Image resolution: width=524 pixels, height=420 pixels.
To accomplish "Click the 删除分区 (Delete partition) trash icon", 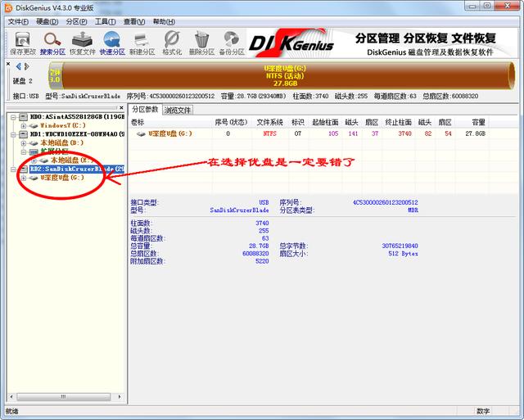I will tap(201, 42).
